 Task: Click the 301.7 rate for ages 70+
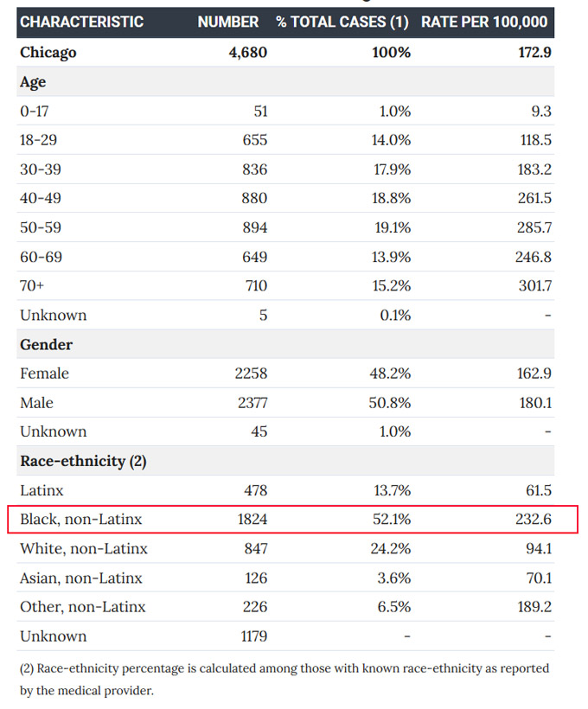(x=535, y=286)
